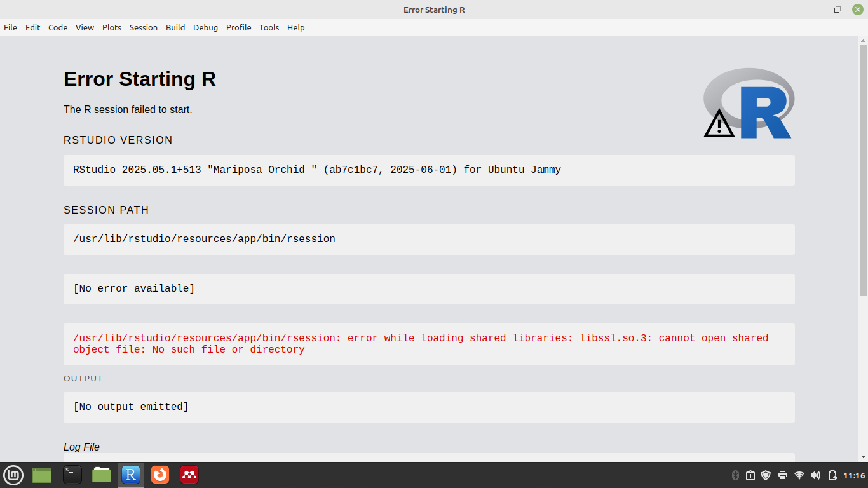Click the '[No error available]' text
Screen dimensions: 868x488
coord(134,288)
